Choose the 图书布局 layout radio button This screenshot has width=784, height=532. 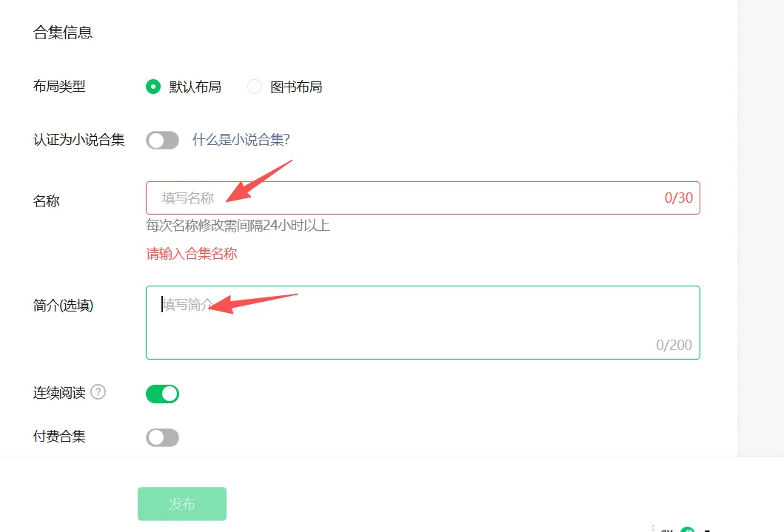tap(255, 87)
